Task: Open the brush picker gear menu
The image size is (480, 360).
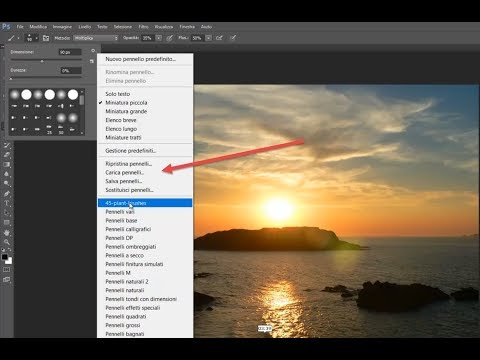Action: click(93, 51)
